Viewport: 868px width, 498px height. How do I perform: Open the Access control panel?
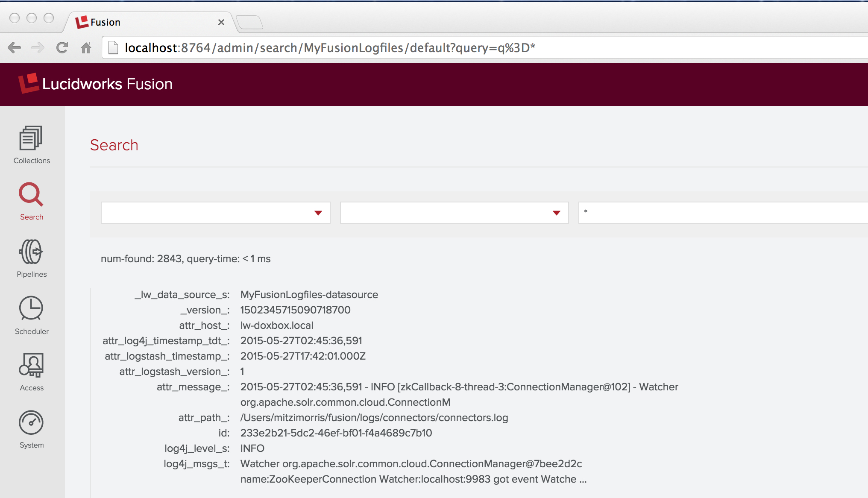32,372
